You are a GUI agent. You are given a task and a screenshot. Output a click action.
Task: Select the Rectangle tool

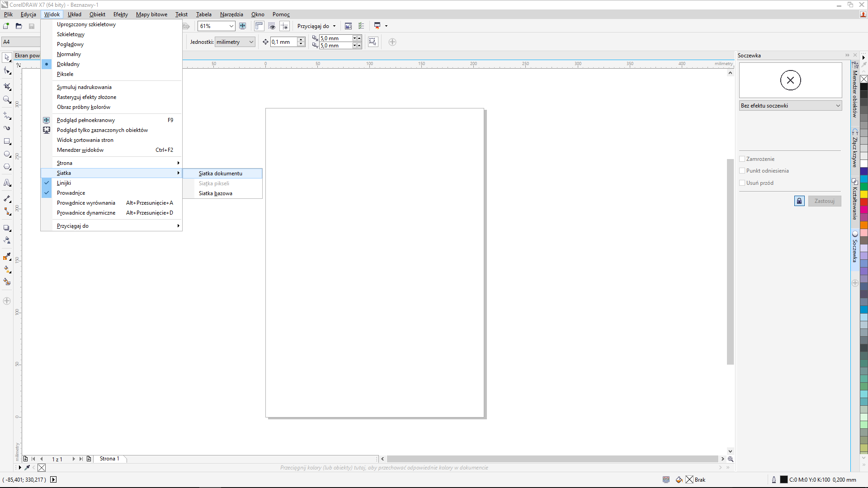[7, 141]
